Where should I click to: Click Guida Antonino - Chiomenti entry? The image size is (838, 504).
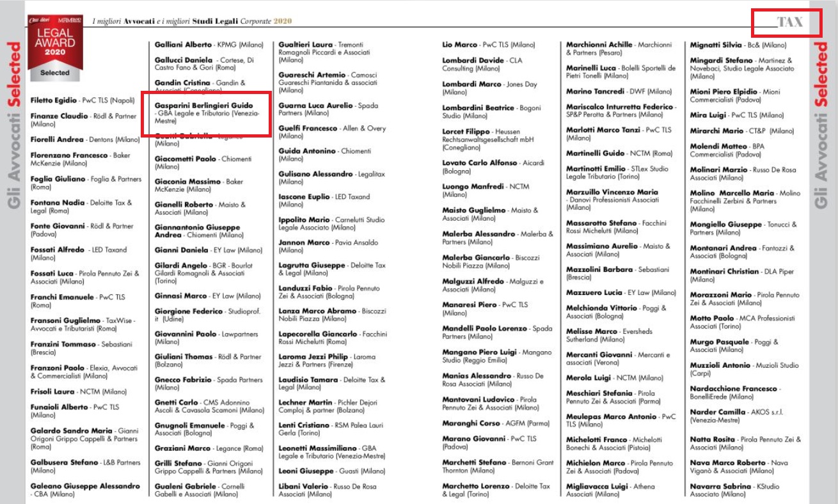pos(324,155)
